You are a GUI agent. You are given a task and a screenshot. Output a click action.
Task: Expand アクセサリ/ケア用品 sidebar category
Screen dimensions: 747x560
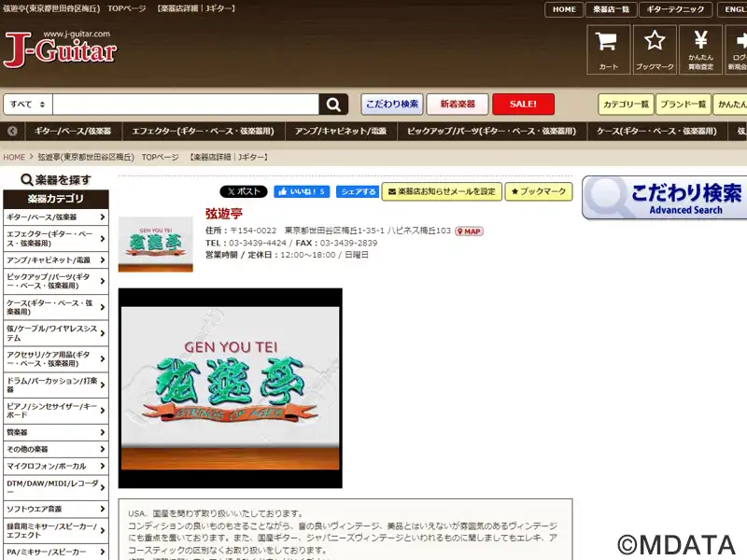tap(56, 359)
